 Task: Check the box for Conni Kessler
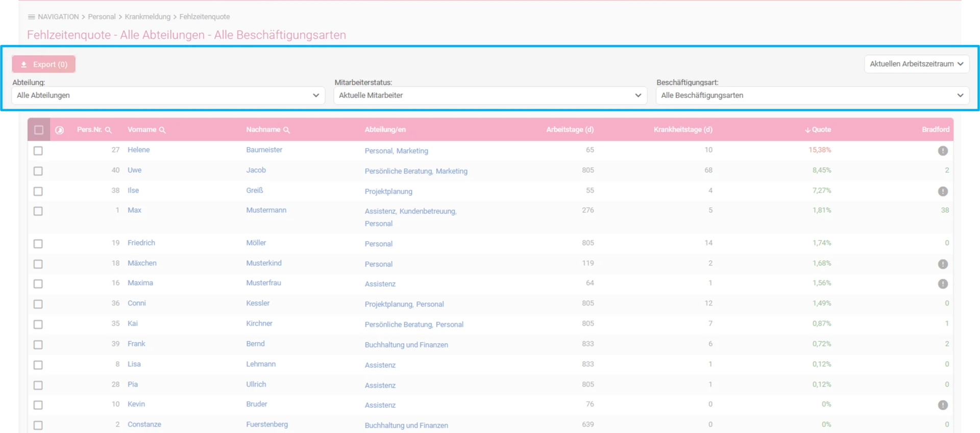(38, 304)
